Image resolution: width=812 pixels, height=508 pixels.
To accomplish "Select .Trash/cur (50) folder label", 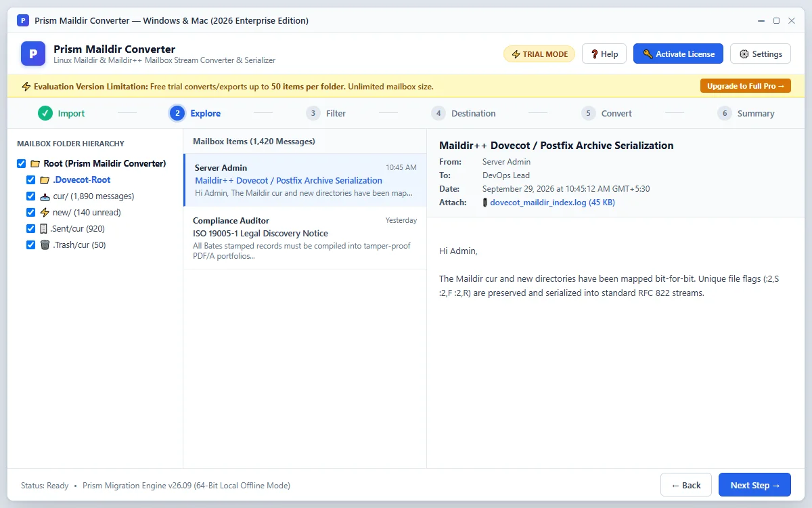I will coord(79,245).
